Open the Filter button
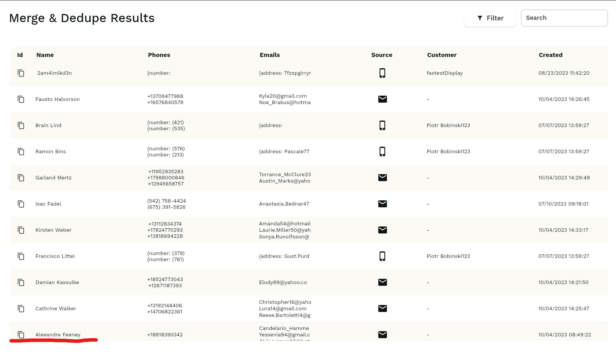The image size is (616, 364). pos(490,18)
